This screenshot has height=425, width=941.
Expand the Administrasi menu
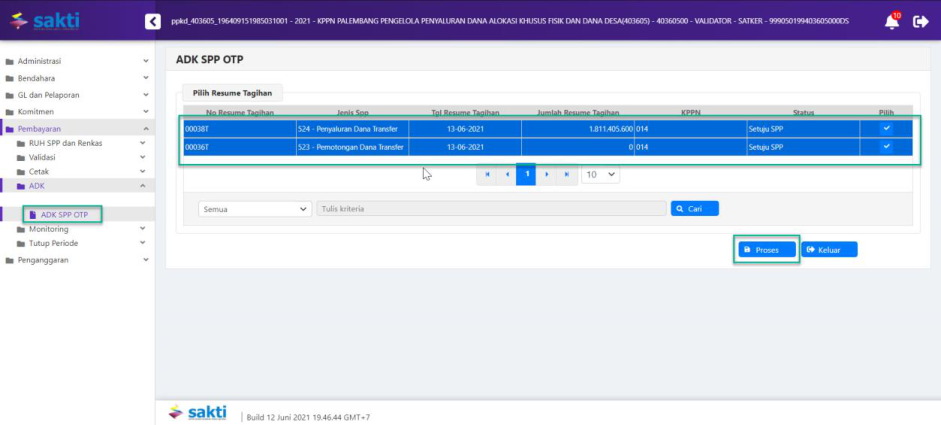click(x=77, y=62)
